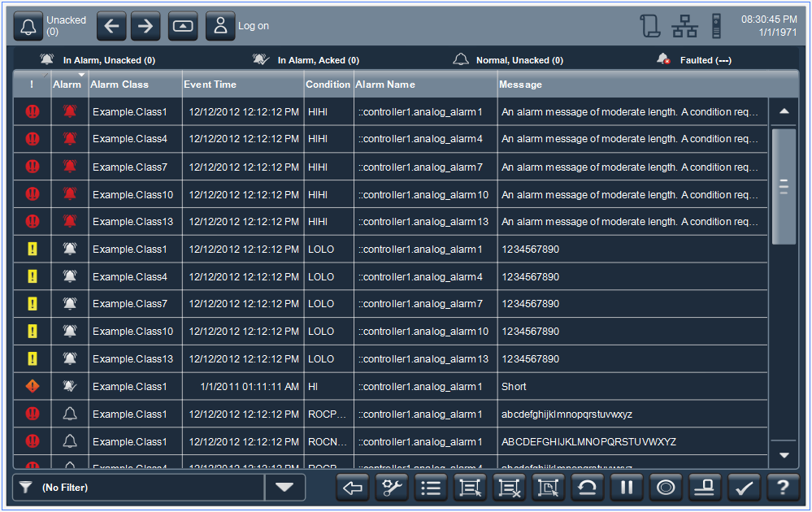Select Example.Class7 cell in HIHI row
Viewport: 812px width, 512px height.
(136, 167)
